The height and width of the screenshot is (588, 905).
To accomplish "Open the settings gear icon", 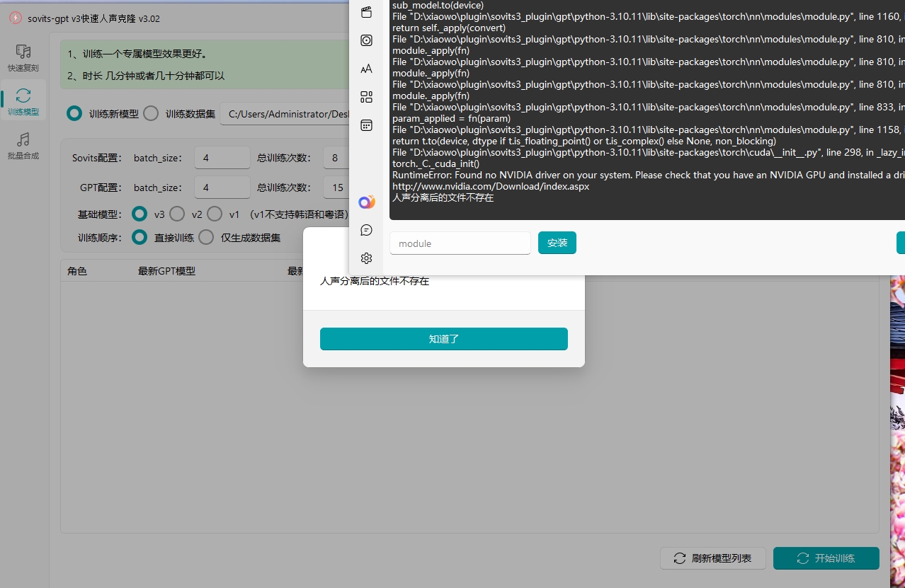I will click(366, 258).
